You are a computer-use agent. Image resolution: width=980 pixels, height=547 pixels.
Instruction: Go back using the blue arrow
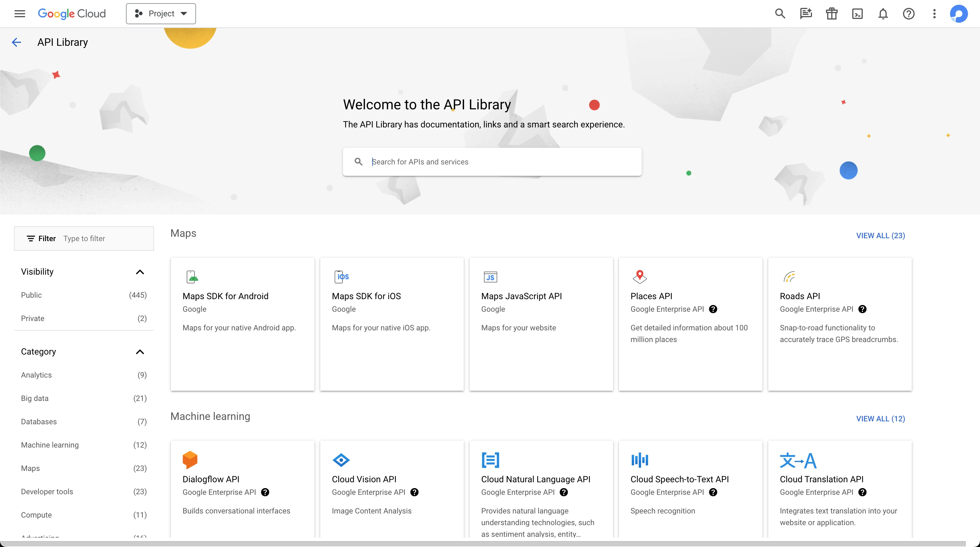pos(16,42)
